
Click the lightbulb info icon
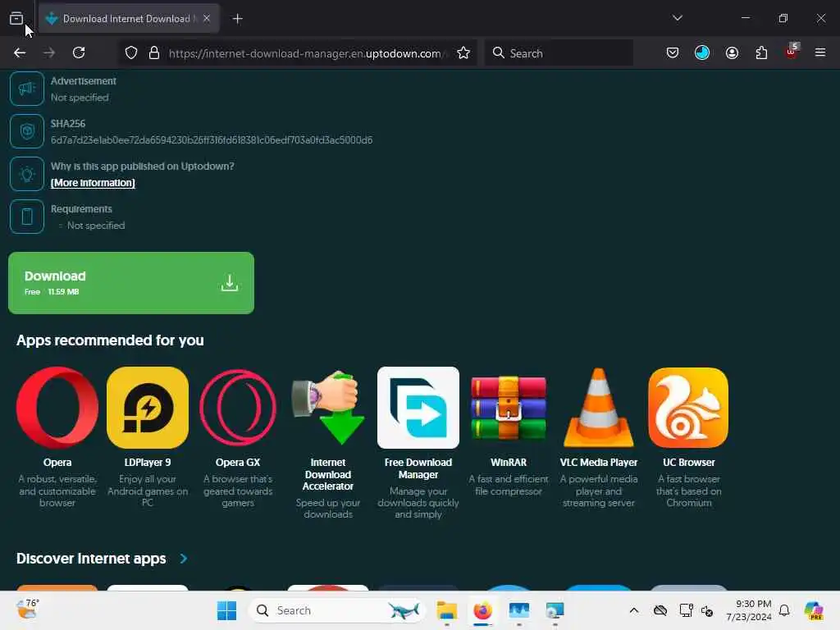tap(27, 174)
